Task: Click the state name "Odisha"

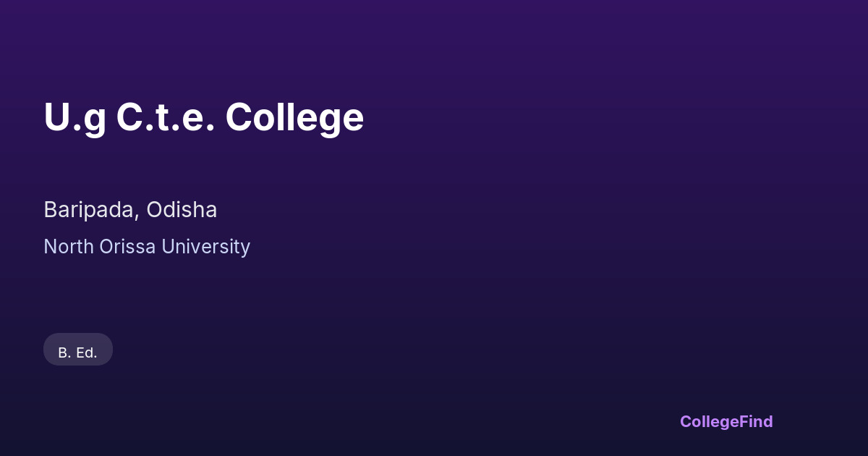Action: pos(182,210)
